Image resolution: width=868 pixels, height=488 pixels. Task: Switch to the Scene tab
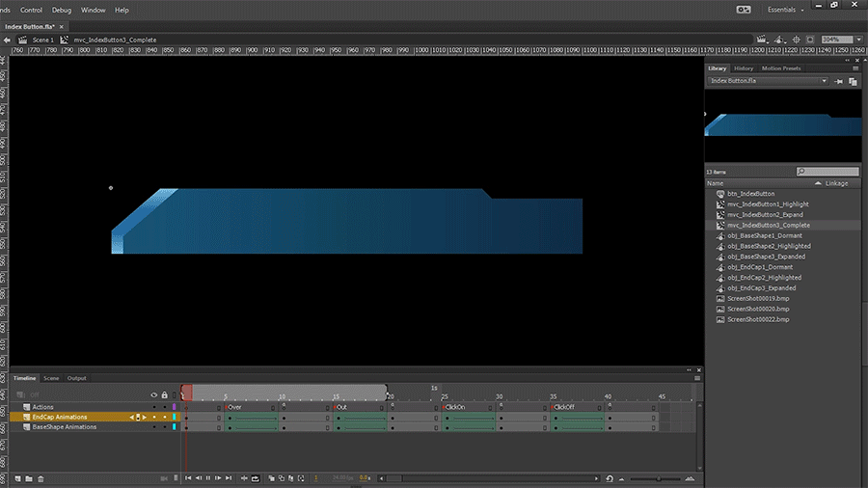tap(51, 378)
